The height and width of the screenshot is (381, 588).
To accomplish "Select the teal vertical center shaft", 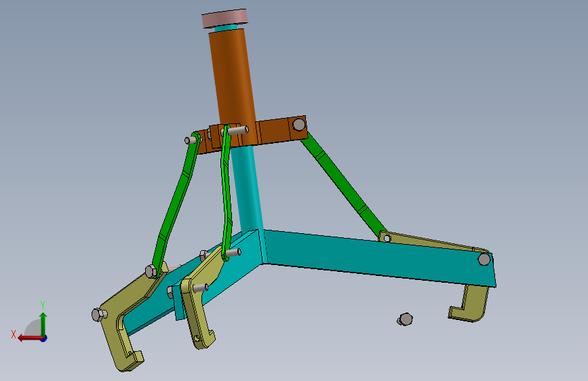I will (x=247, y=188).
